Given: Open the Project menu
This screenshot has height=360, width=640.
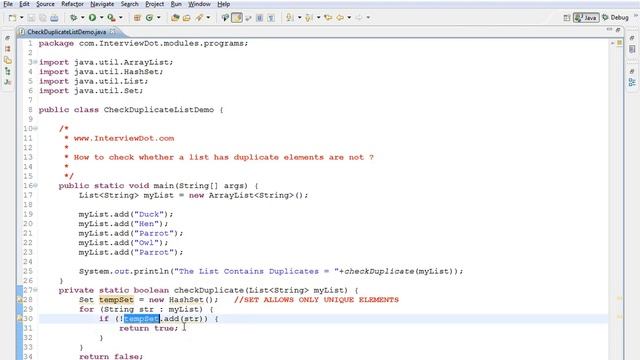Looking at the screenshot, I should pos(155,4).
